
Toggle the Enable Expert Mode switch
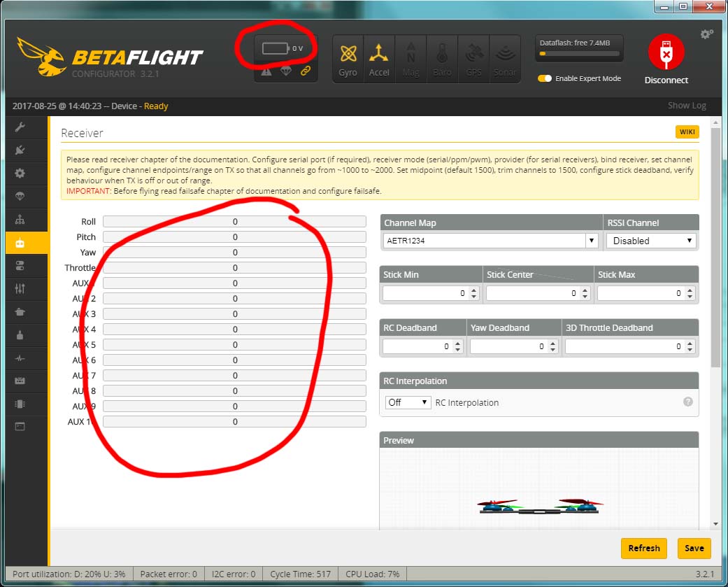pyautogui.click(x=545, y=78)
